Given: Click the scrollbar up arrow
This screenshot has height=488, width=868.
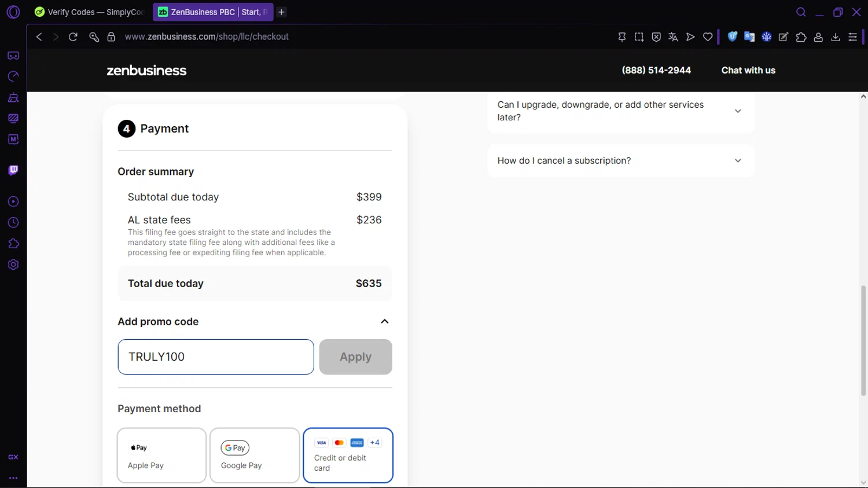Looking at the screenshot, I should (863, 97).
